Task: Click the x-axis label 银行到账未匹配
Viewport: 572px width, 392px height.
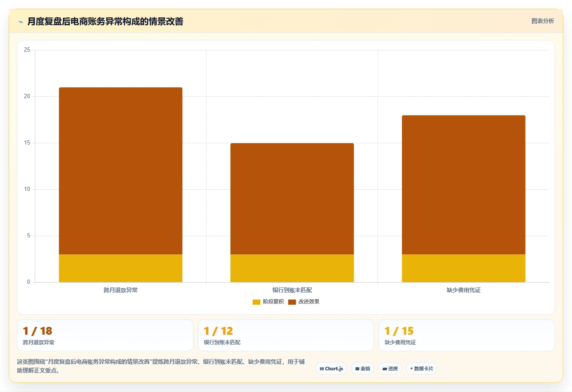Action: click(x=292, y=290)
